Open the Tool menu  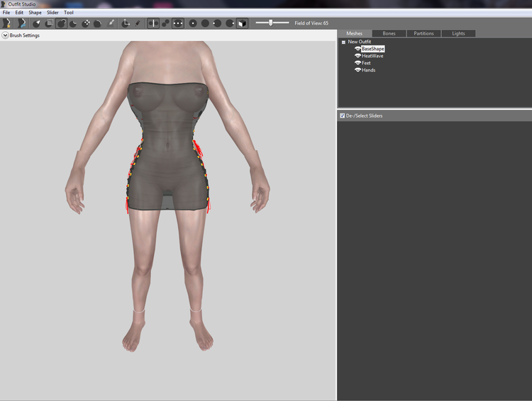click(69, 13)
